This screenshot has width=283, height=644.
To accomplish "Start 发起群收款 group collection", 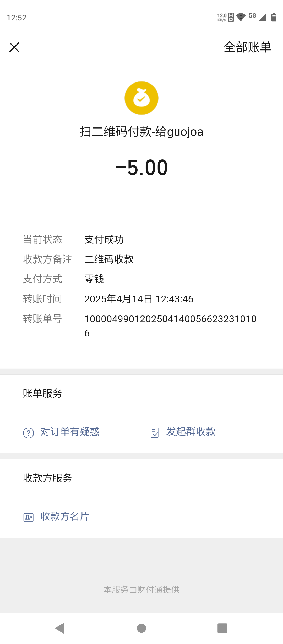I will pyautogui.click(x=191, y=431).
